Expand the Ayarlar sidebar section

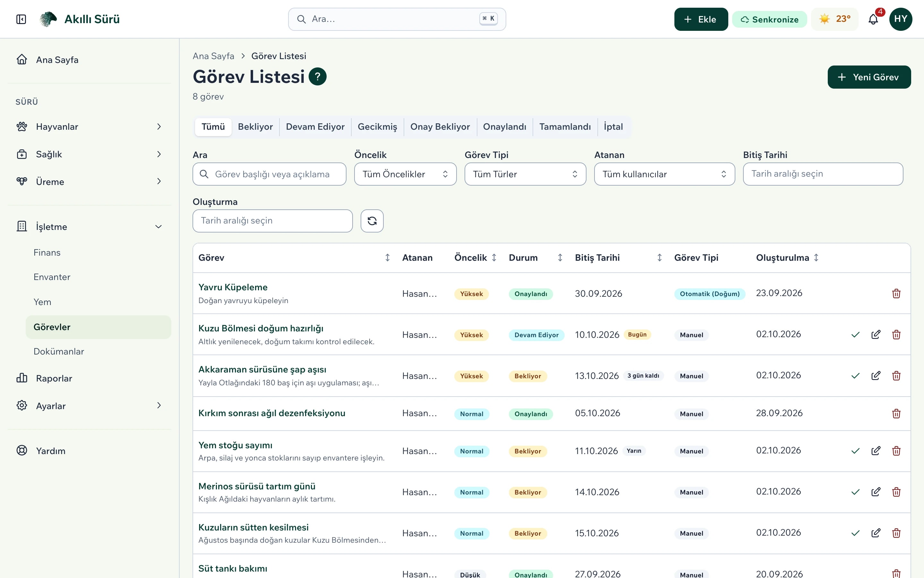[x=89, y=406]
